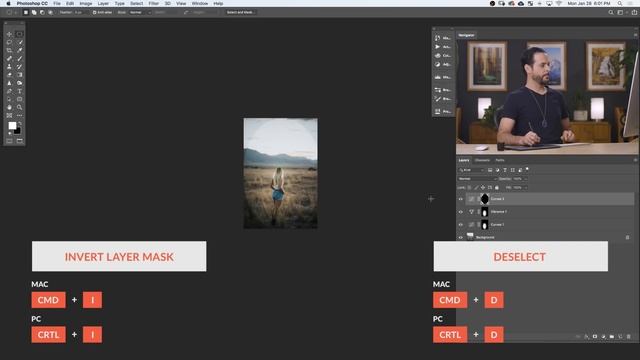Image resolution: width=640 pixels, height=360 pixels.
Task: Select the Marquee tool in the toolbox
Action: 19,34
